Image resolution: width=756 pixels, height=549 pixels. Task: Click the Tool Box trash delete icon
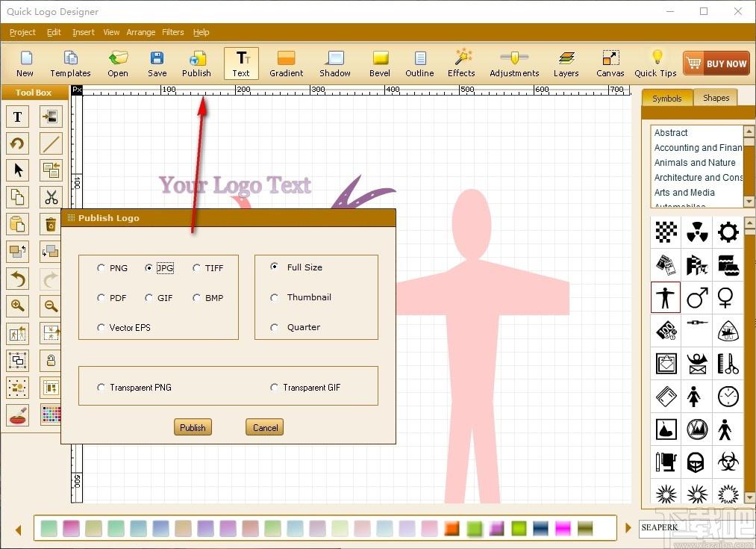click(x=51, y=224)
